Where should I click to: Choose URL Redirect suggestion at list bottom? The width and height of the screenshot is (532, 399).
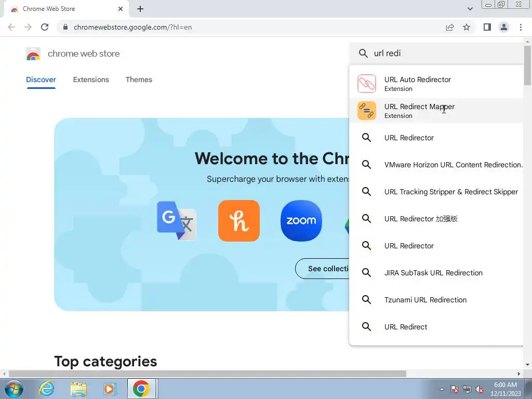[436, 327]
